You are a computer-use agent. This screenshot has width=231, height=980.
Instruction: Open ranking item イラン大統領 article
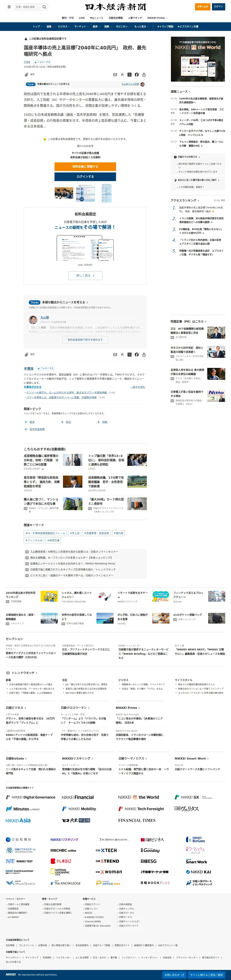point(201,220)
